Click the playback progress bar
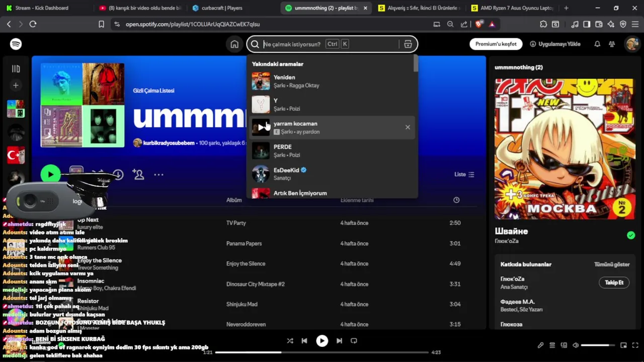Viewport: 644px width, 362px height. pyautogui.click(x=322, y=352)
